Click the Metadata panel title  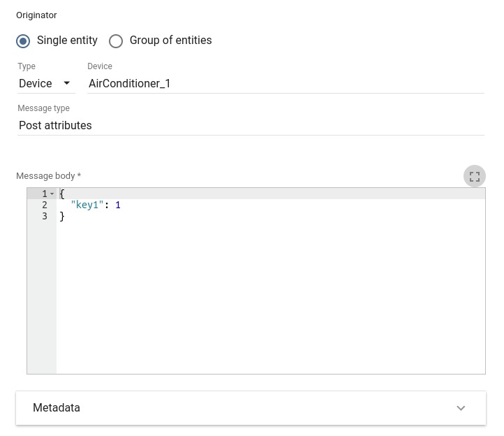coord(57,407)
